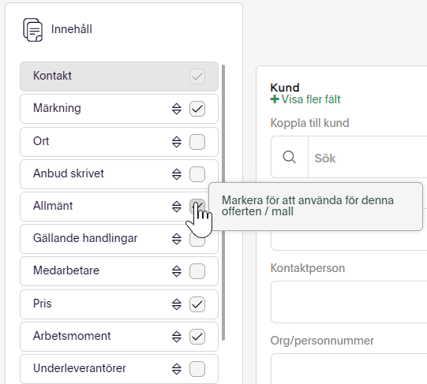The height and width of the screenshot is (384, 427).
Task: Click the reorder arrows for Arbetsmoment
Action: coord(177,336)
